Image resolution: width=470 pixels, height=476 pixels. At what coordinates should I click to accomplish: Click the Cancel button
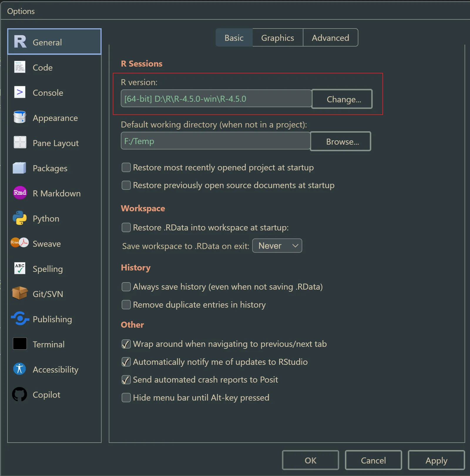click(373, 460)
